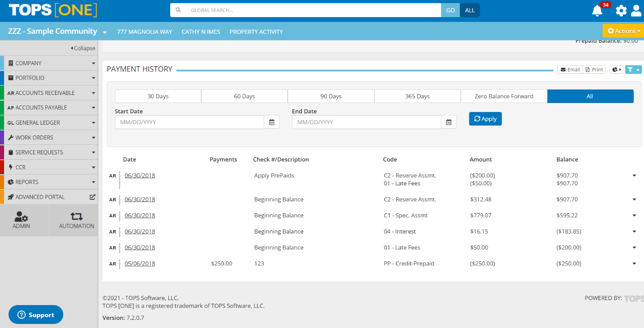Viewport: 644px width, 328px height.
Task: Open the End Date calendar picker
Action: click(x=449, y=122)
